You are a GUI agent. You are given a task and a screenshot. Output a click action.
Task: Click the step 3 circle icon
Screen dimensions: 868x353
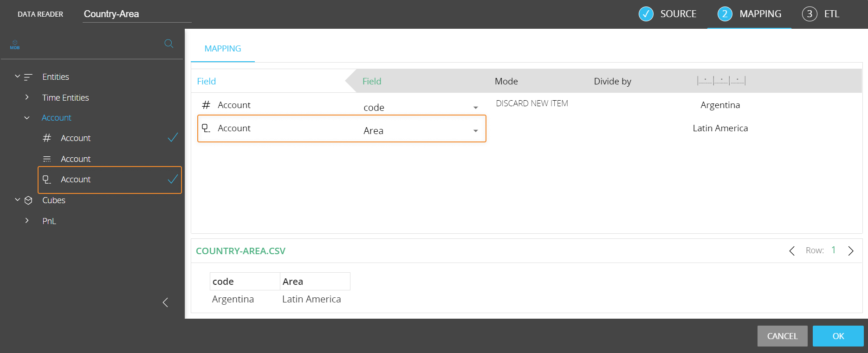tap(810, 14)
